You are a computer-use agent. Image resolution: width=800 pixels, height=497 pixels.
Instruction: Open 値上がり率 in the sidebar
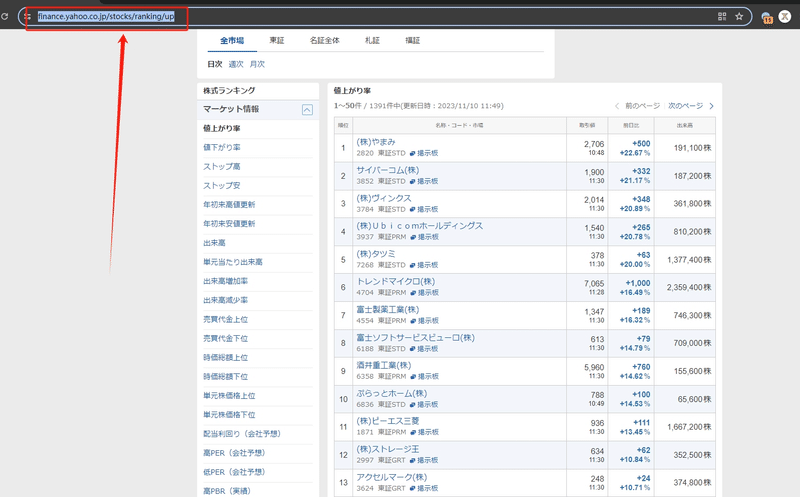tap(221, 128)
